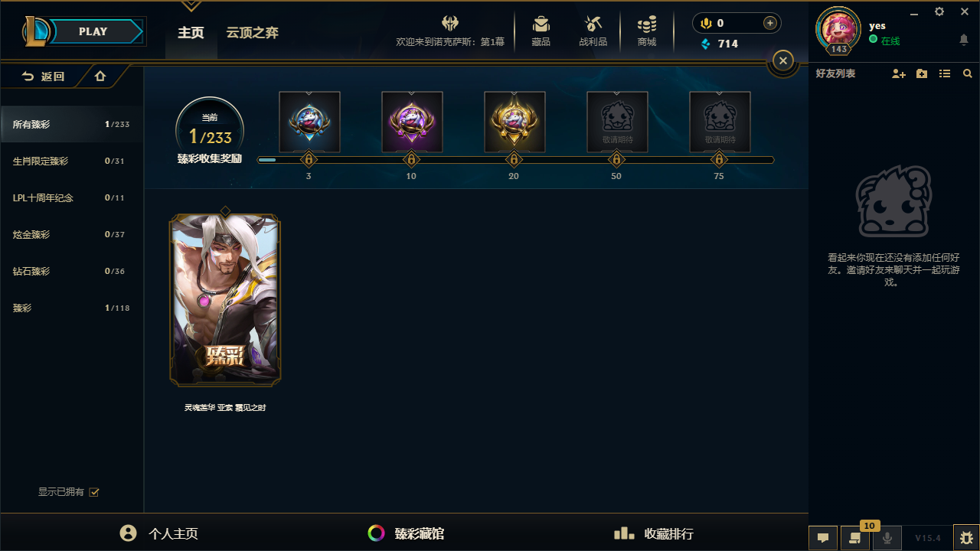Open the bug report icon
Screen dimensions: 980x551
pyautogui.click(x=966, y=538)
